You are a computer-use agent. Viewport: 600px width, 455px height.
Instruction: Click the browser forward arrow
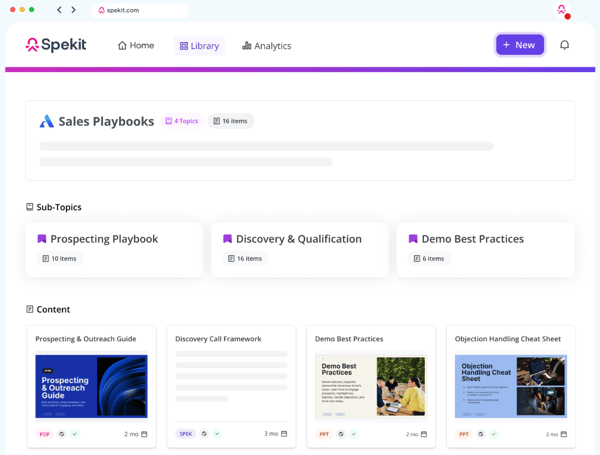pyautogui.click(x=73, y=10)
